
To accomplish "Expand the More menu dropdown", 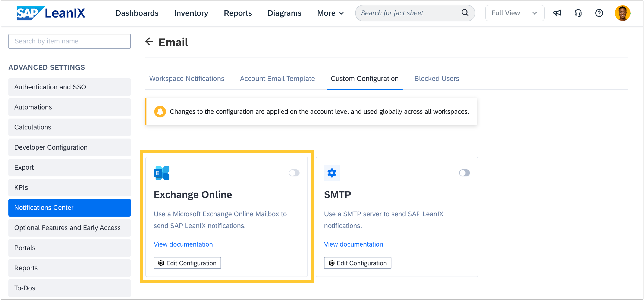I will click(330, 13).
